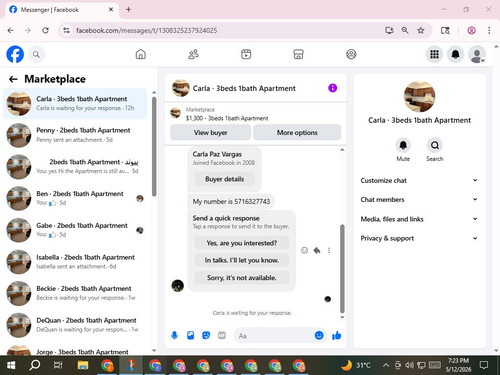Open the Groups icon in top navigation
This screenshot has height=375, width=500.
pyautogui.click(x=351, y=54)
